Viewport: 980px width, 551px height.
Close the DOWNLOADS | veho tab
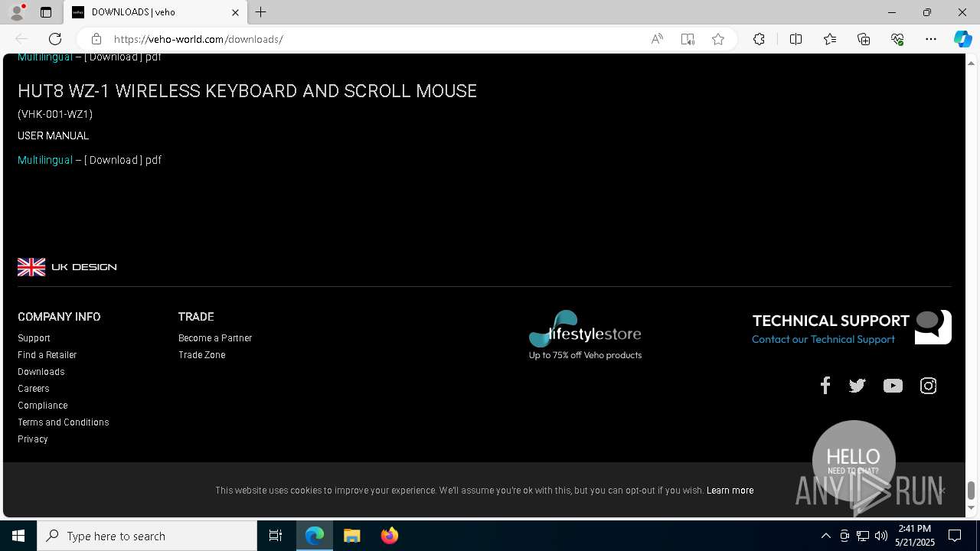[x=235, y=12]
